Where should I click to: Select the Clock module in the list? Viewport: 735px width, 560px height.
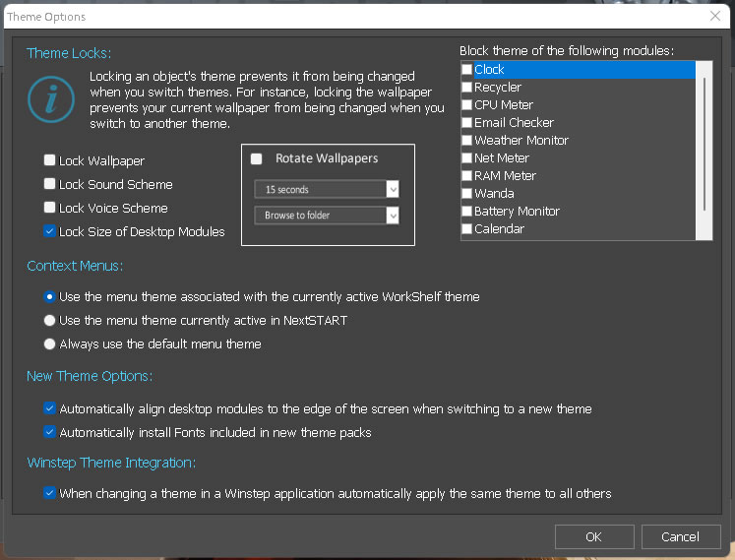point(489,70)
